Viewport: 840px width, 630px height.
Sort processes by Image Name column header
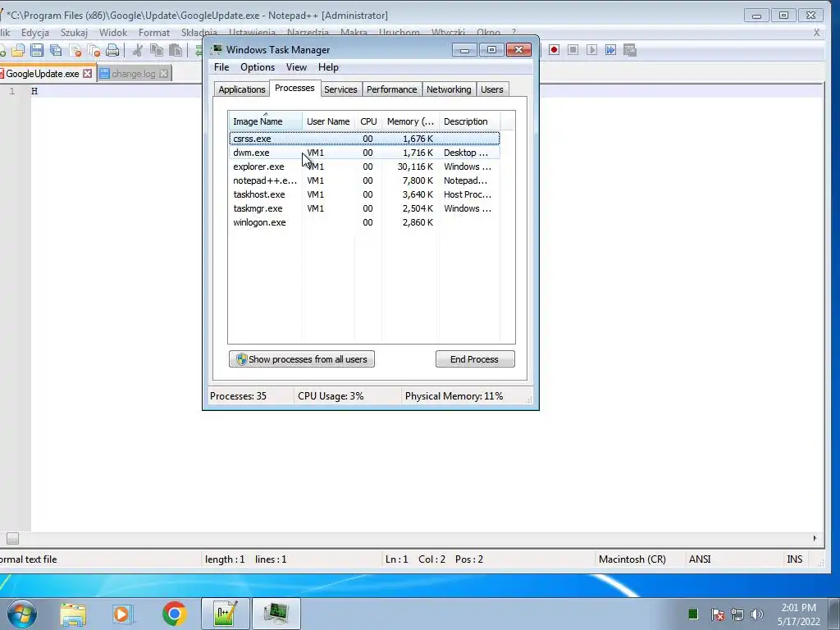[265, 121]
